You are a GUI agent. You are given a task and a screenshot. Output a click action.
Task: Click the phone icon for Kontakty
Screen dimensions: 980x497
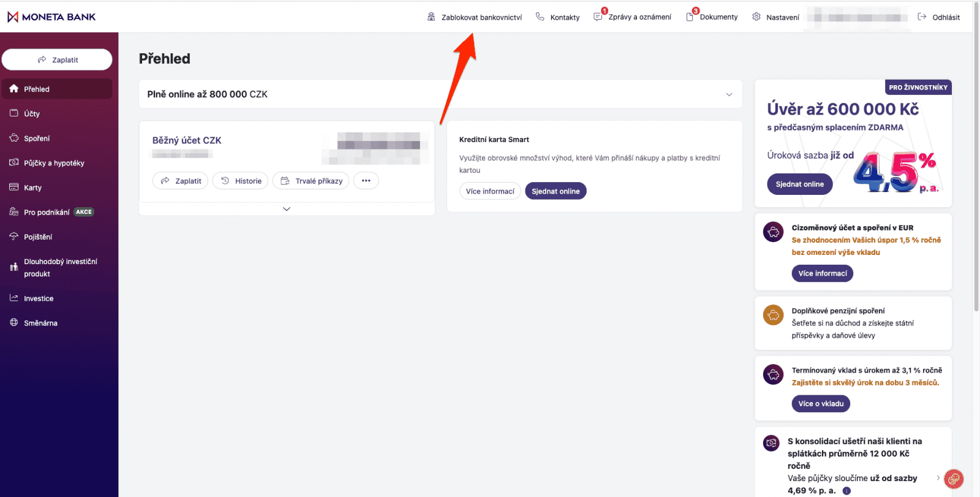pos(540,17)
